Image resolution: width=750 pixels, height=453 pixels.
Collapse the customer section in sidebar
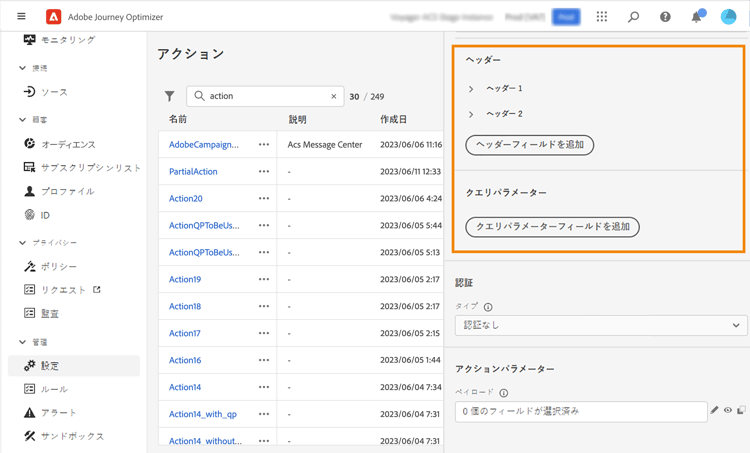pyautogui.click(x=22, y=120)
